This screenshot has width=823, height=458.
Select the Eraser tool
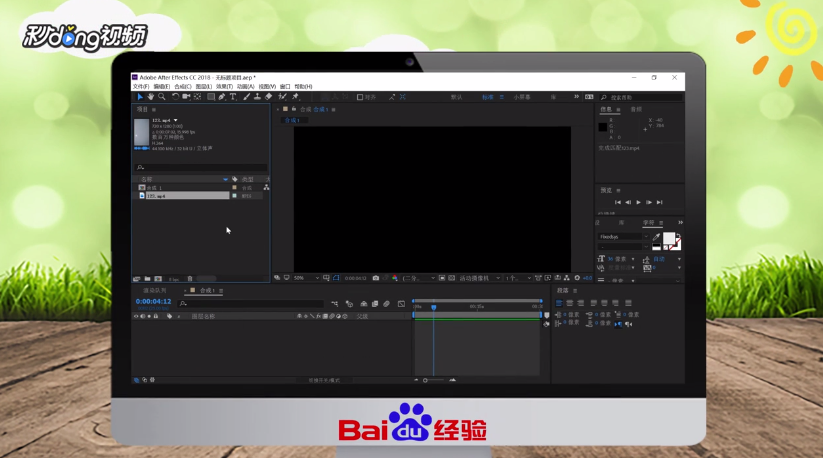point(269,97)
